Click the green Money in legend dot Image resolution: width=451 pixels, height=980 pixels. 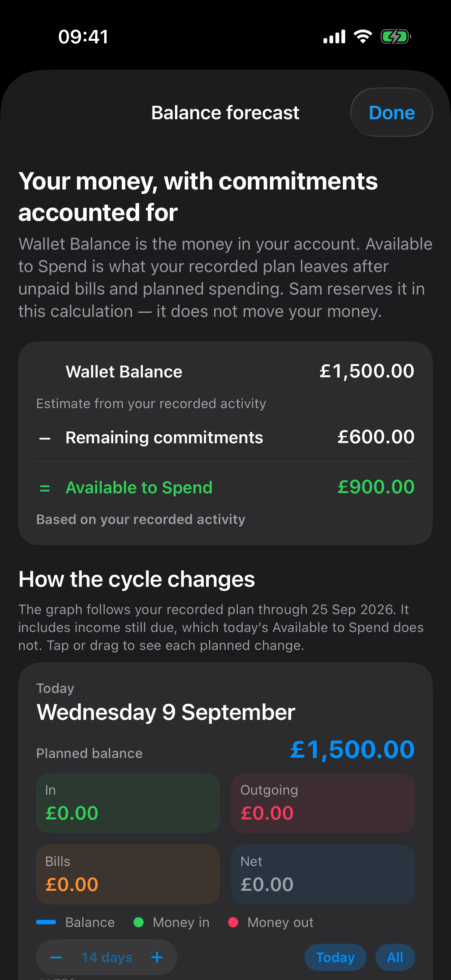138,922
